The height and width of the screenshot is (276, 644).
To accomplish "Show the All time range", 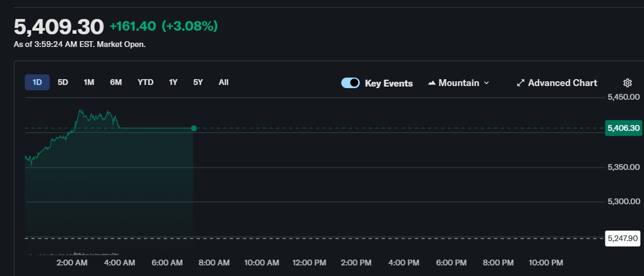I will pyautogui.click(x=223, y=82).
